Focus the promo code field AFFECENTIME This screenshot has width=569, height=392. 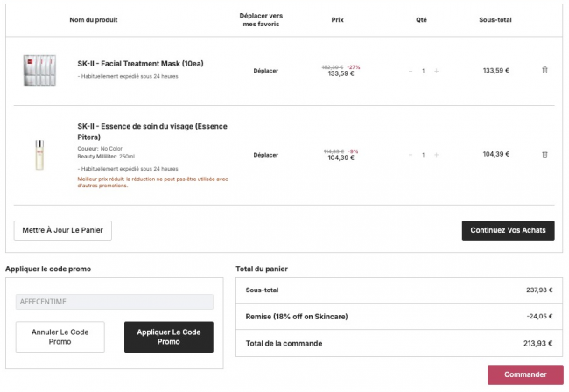[x=115, y=302]
